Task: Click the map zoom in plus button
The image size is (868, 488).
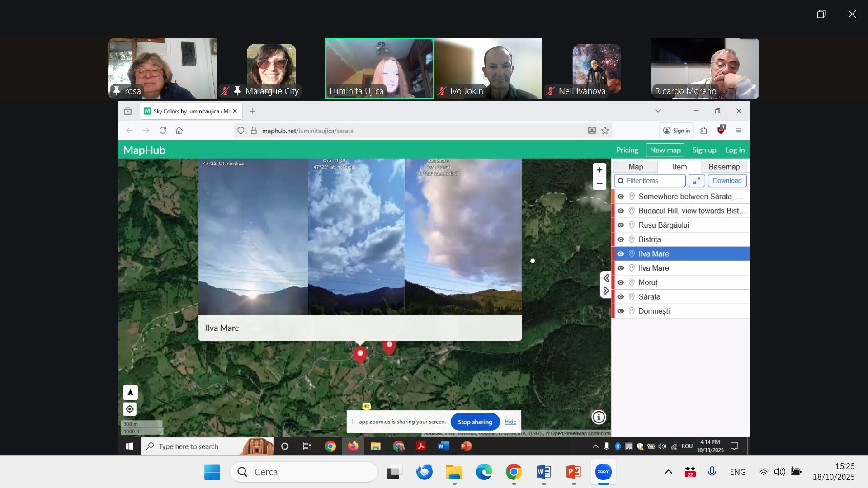Action: click(x=599, y=170)
